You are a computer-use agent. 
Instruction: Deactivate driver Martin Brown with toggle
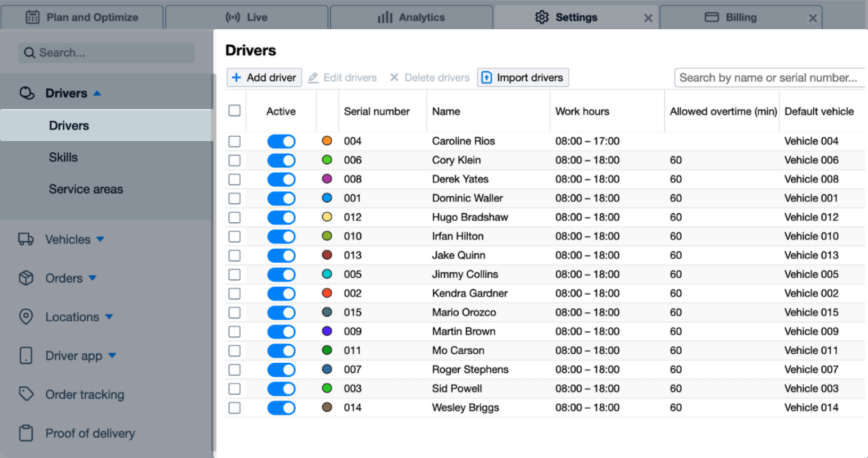282,332
